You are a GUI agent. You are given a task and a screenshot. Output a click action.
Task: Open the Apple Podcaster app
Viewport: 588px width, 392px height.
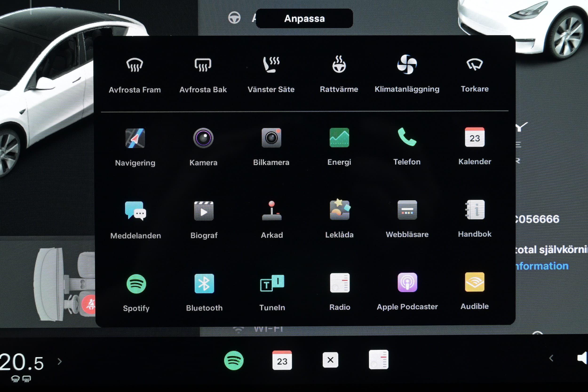click(x=407, y=292)
